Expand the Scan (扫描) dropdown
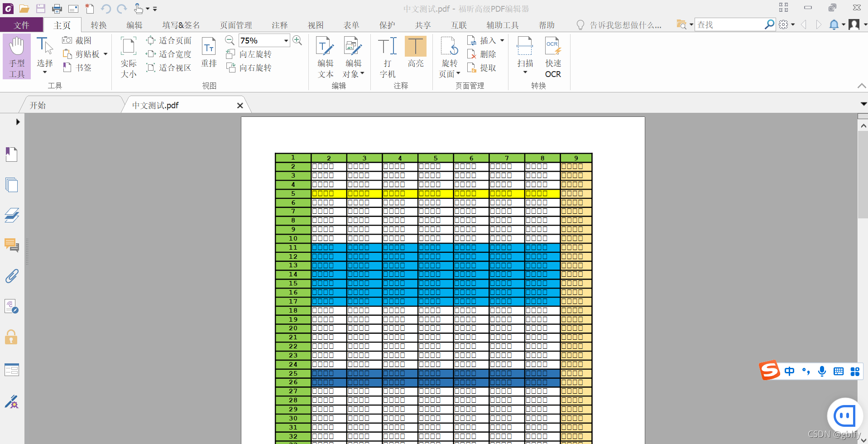Viewport: 868px width, 444px height. coord(525,72)
